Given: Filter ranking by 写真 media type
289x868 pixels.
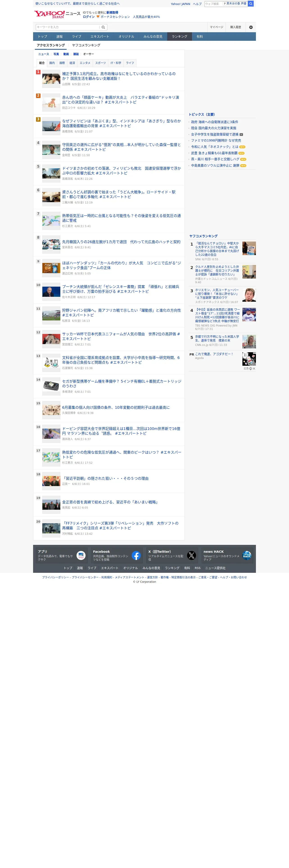Looking at the screenshot, I should (x=56, y=54).
